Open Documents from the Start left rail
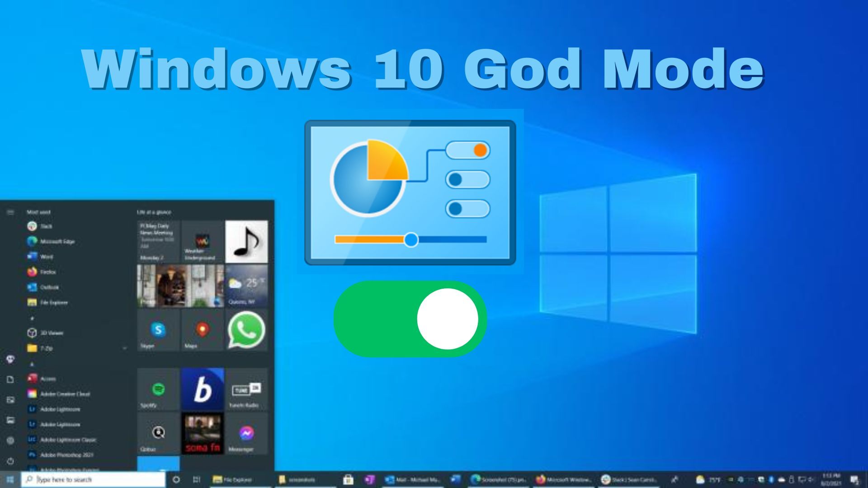 pos(10,380)
